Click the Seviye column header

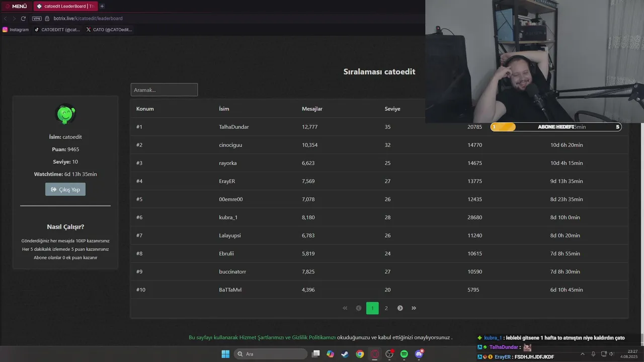click(392, 109)
